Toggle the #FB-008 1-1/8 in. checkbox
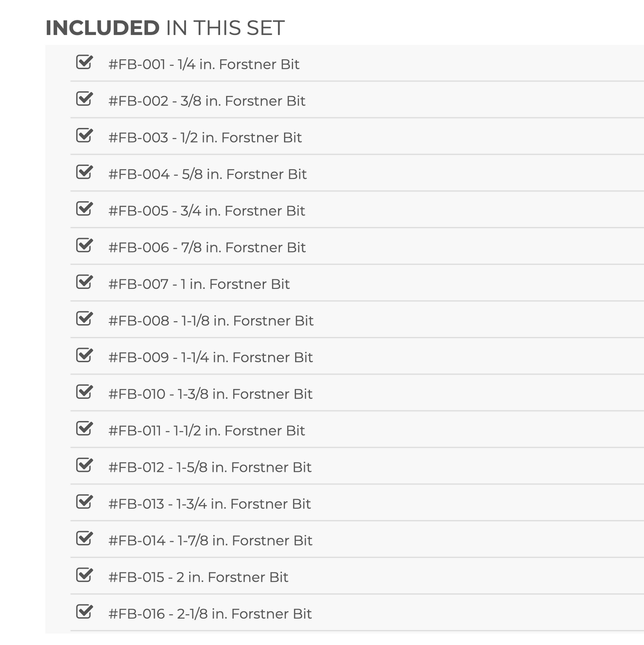 [84, 319]
